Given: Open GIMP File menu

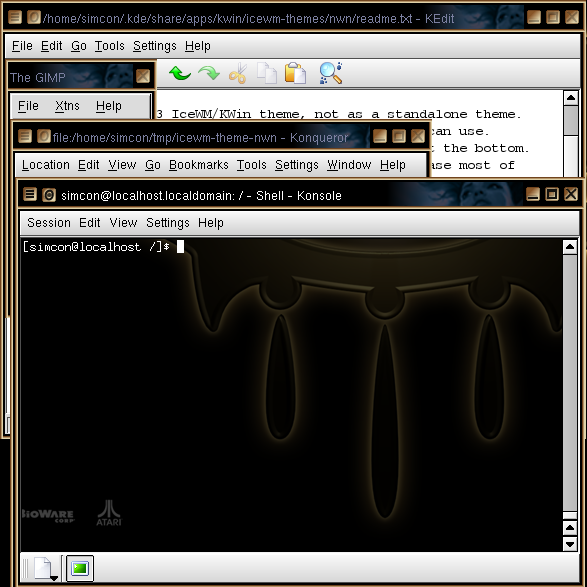Looking at the screenshot, I should point(28,106).
